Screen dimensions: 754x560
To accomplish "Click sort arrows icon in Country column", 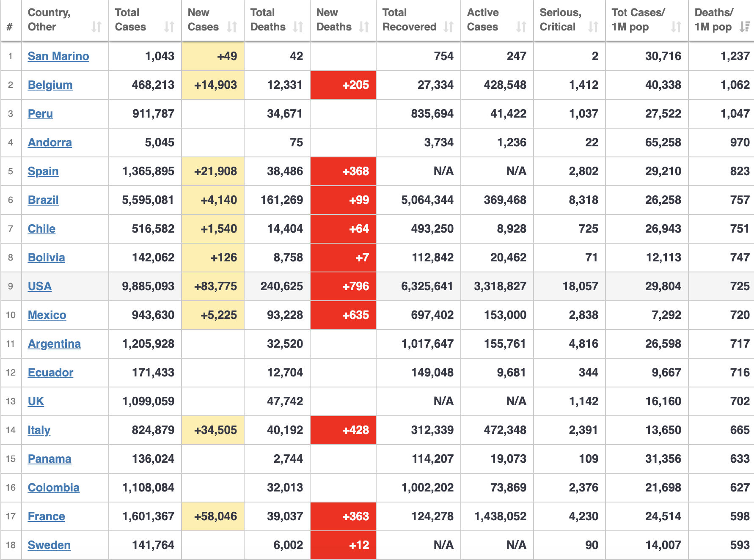I will [96, 27].
